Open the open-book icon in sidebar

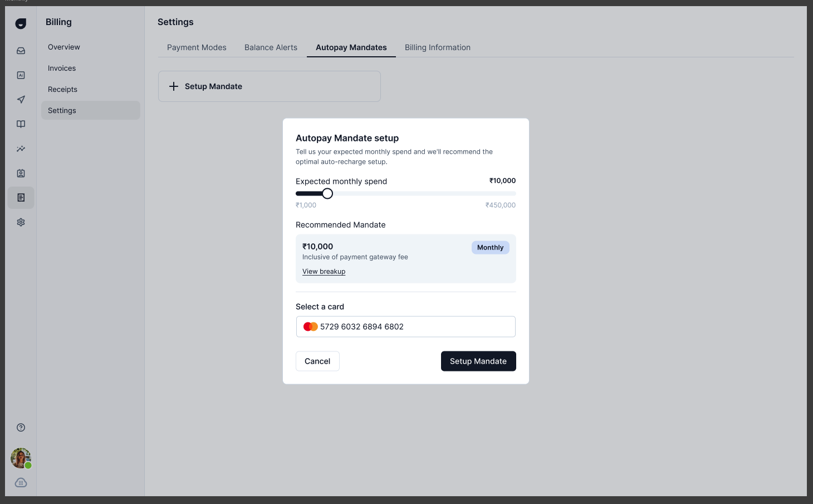pos(21,124)
